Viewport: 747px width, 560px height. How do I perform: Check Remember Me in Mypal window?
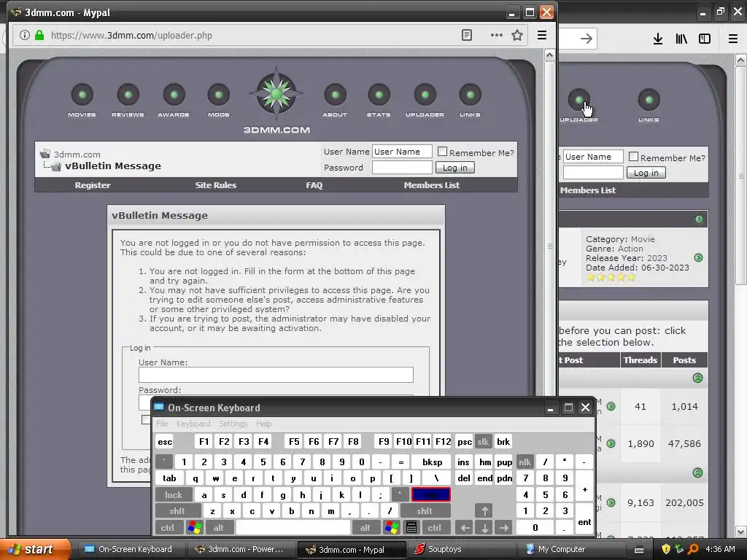(442, 152)
